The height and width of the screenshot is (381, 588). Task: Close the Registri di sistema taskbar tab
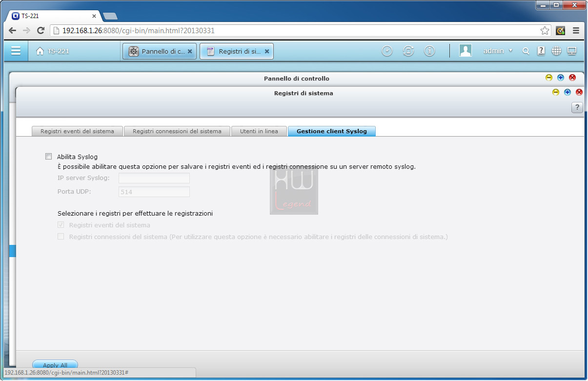[x=267, y=51]
